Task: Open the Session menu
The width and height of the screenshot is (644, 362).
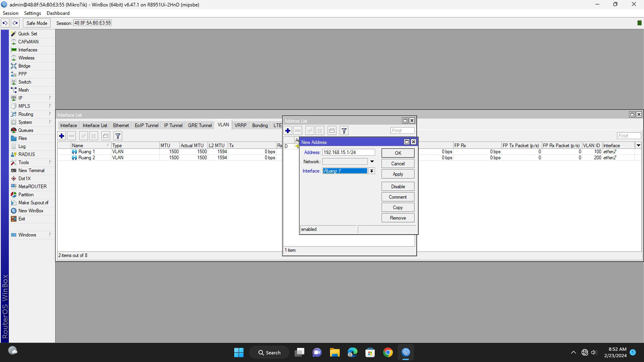Action: tap(10, 13)
